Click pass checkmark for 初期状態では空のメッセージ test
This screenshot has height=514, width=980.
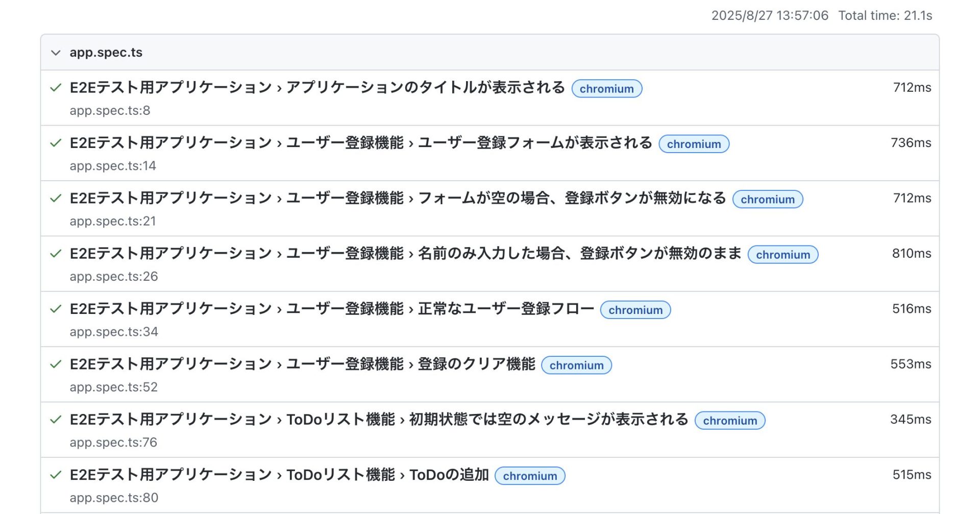(x=56, y=420)
